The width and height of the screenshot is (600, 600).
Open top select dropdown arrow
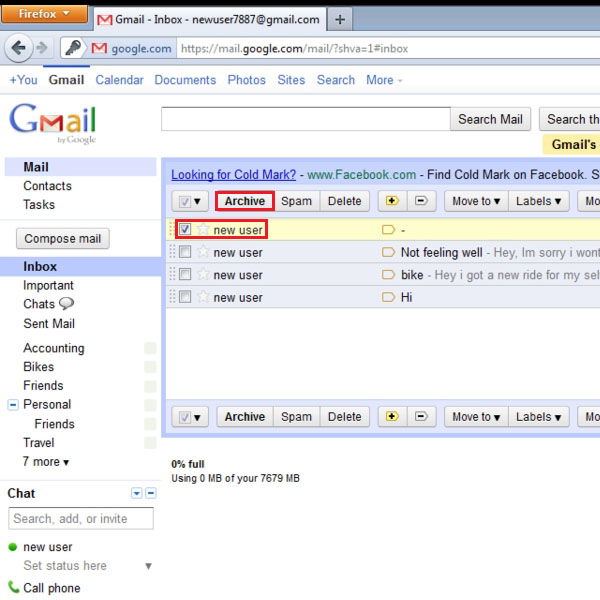click(x=197, y=201)
